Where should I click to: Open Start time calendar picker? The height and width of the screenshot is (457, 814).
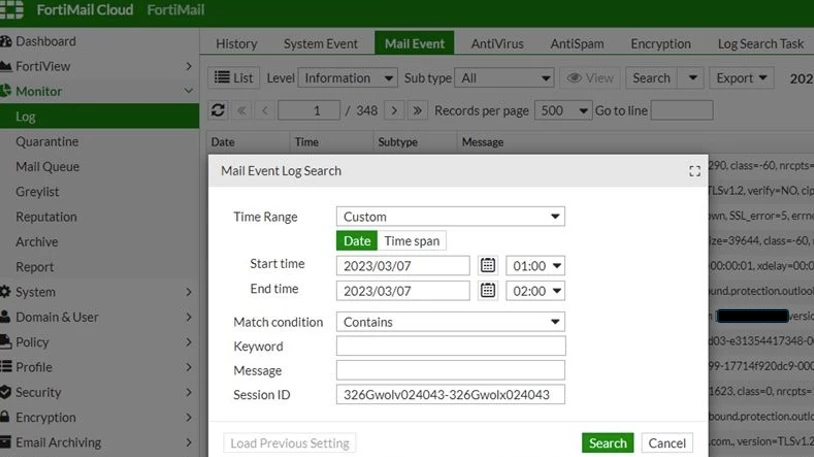point(487,265)
